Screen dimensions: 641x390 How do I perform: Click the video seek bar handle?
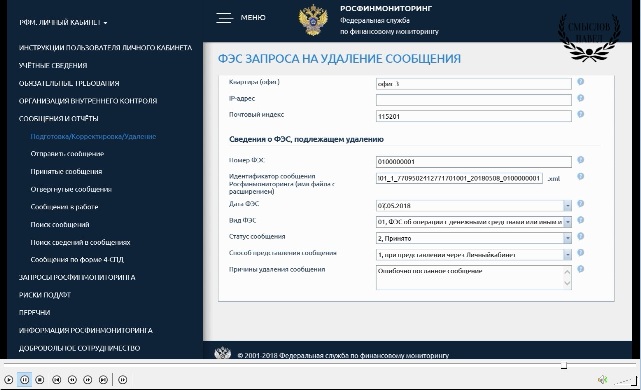coord(564,365)
